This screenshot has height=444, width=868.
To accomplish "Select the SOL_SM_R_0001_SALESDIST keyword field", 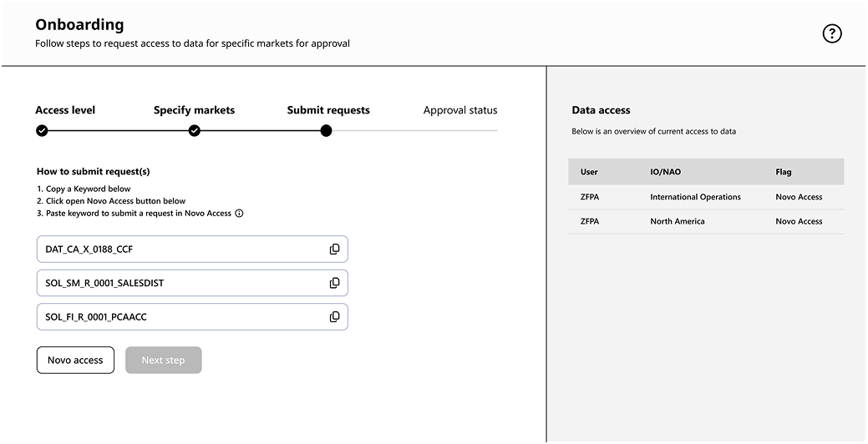I will [x=192, y=283].
